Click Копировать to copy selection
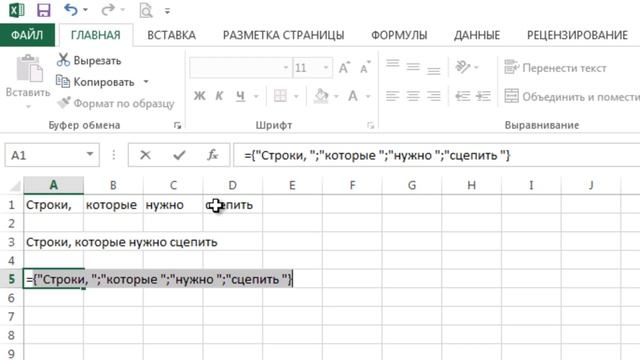Image resolution: width=640 pixels, height=360 pixels. tap(95, 82)
